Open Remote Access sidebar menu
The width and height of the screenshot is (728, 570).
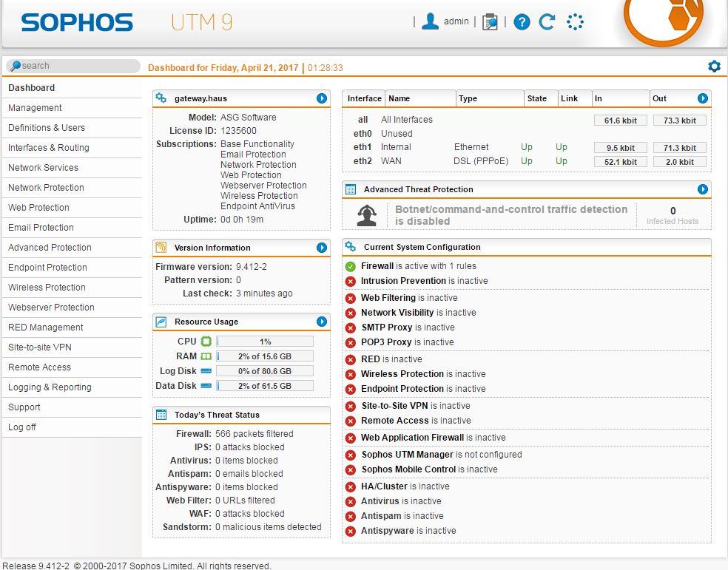72,367
